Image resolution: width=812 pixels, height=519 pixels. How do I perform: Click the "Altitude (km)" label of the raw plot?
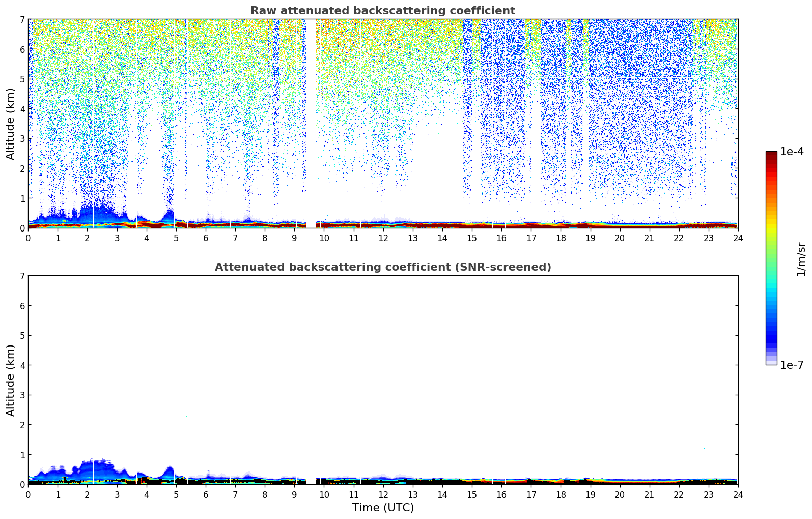click(x=11, y=124)
